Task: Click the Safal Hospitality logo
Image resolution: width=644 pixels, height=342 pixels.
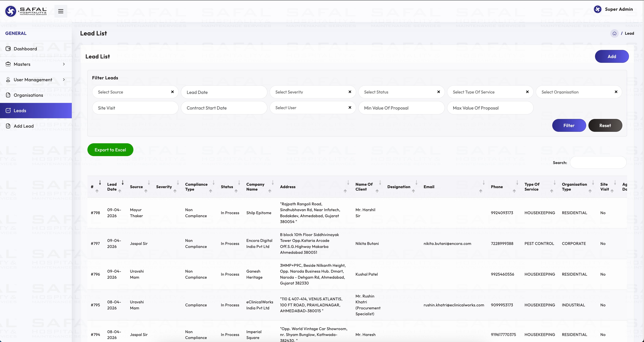Action: tap(26, 11)
